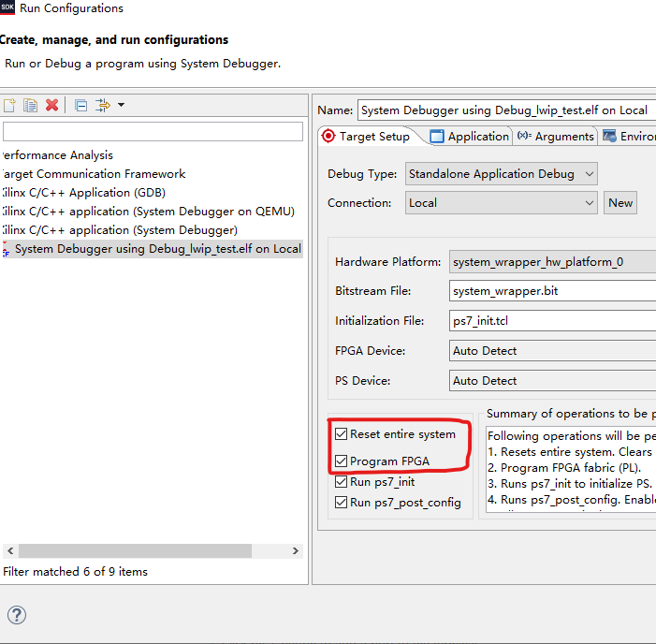Open the help question mark icon

(16, 615)
